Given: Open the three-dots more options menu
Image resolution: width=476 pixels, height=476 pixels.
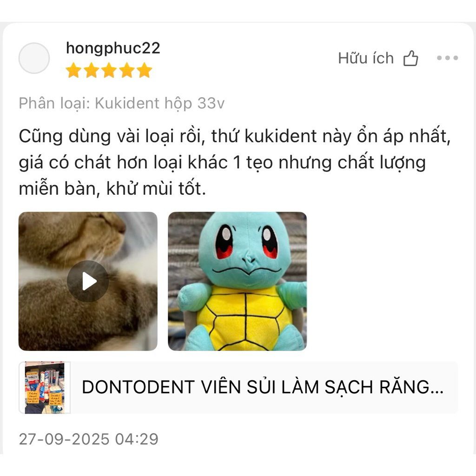Looking at the screenshot, I should pos(447,58).
